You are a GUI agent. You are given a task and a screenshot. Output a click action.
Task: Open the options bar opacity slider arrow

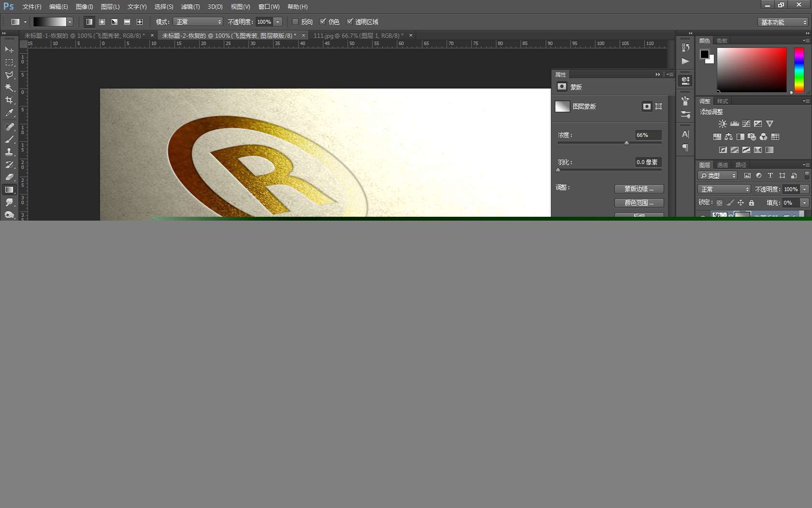pos(278,22)
